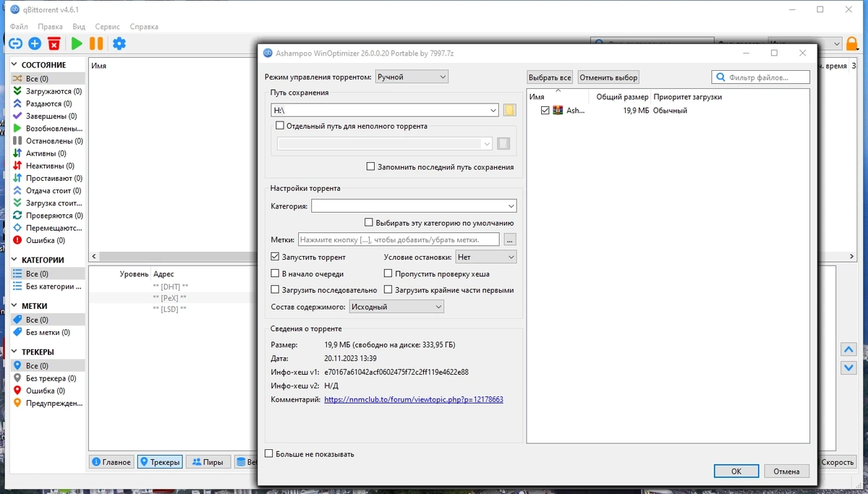Switch to the Главное tab
868x494 pixels.
(x=111, y=461)
